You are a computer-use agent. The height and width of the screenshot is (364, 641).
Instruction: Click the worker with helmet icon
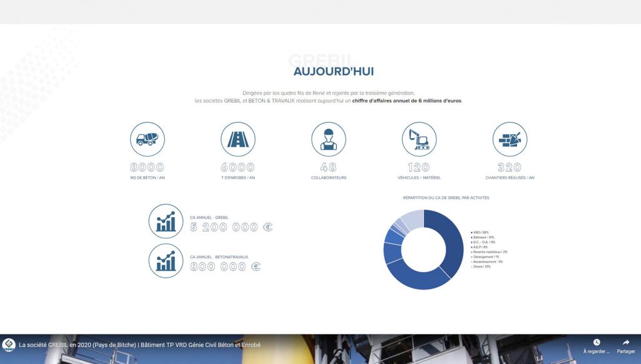point(329,139)
